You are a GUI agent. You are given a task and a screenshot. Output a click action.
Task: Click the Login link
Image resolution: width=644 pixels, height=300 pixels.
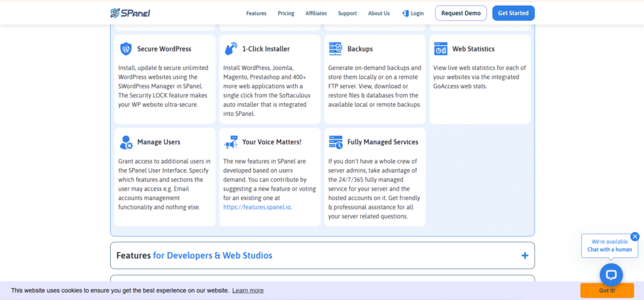[x=413, y=13]
